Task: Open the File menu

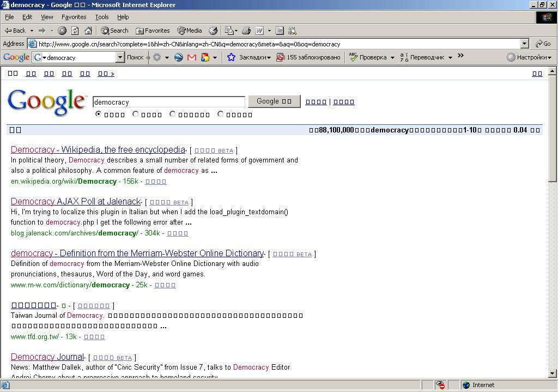Action: tap(9, 17)
